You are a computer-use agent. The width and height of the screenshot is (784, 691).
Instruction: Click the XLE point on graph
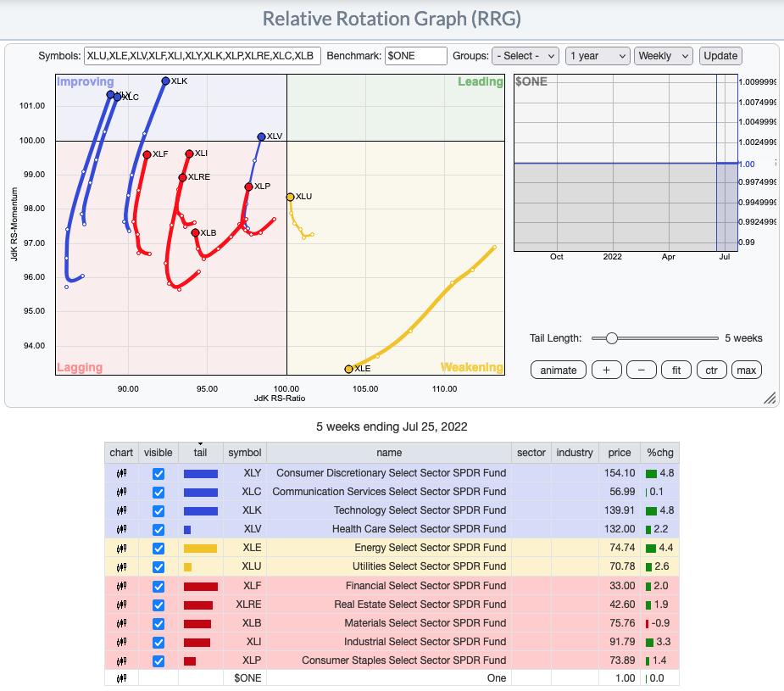[348, 369]
